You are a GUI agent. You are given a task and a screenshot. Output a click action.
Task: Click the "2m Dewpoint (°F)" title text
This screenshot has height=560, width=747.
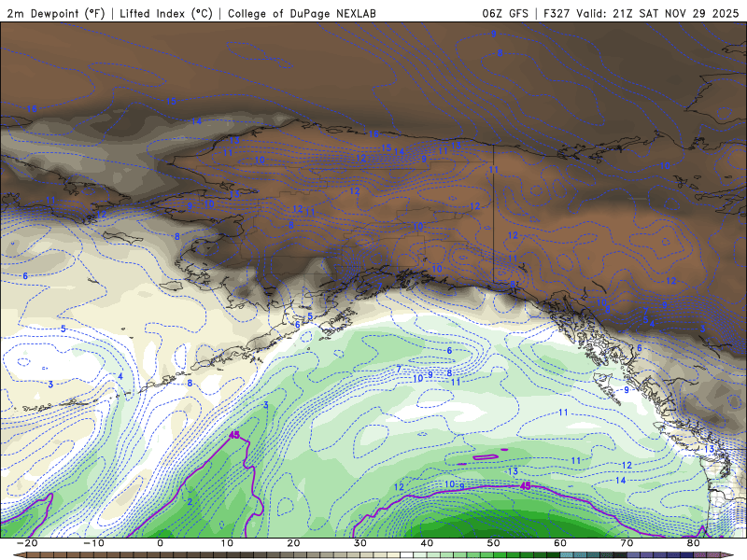tap(56, 13)
